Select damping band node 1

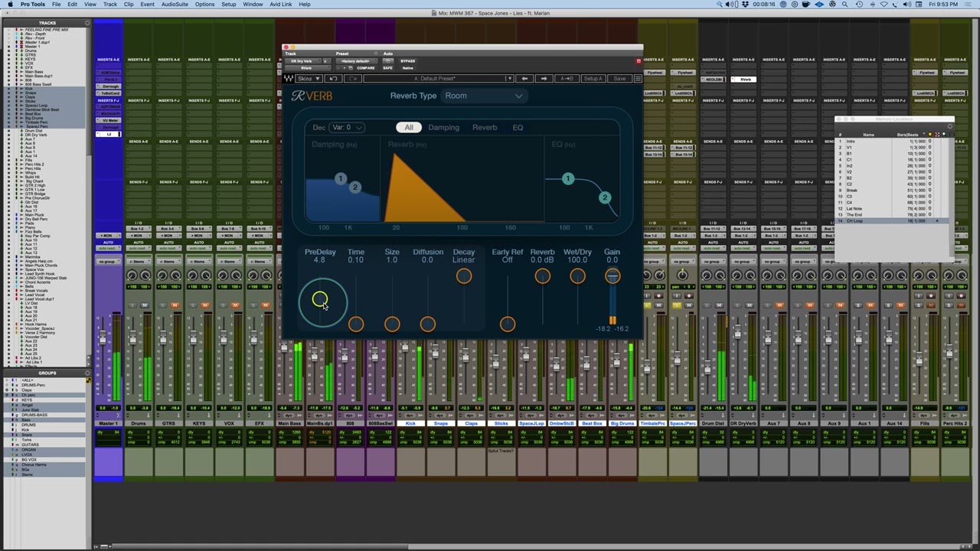(341, 179)
